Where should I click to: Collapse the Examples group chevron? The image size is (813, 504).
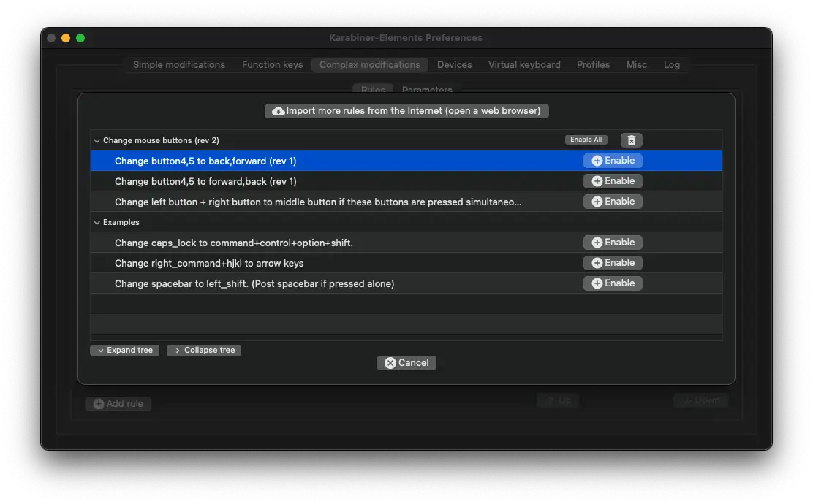(97, 223)
